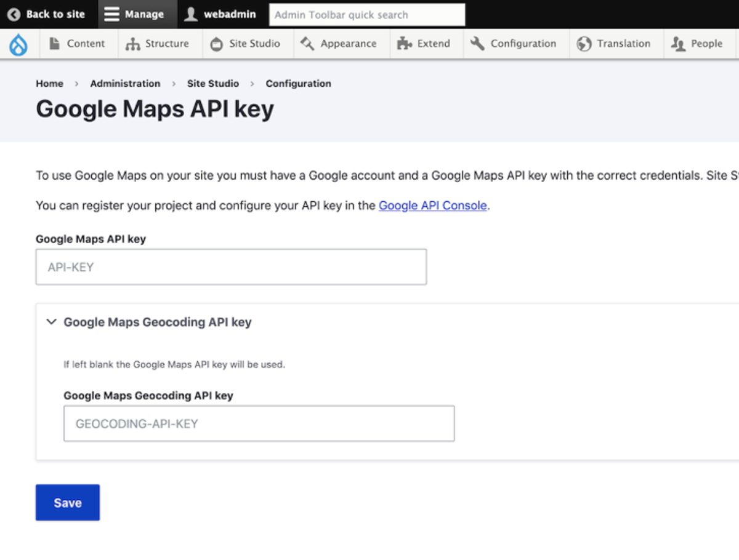Open the Structure menu
Image resolution: width=739 pixels, height=560 pixels.
(160, 44)
